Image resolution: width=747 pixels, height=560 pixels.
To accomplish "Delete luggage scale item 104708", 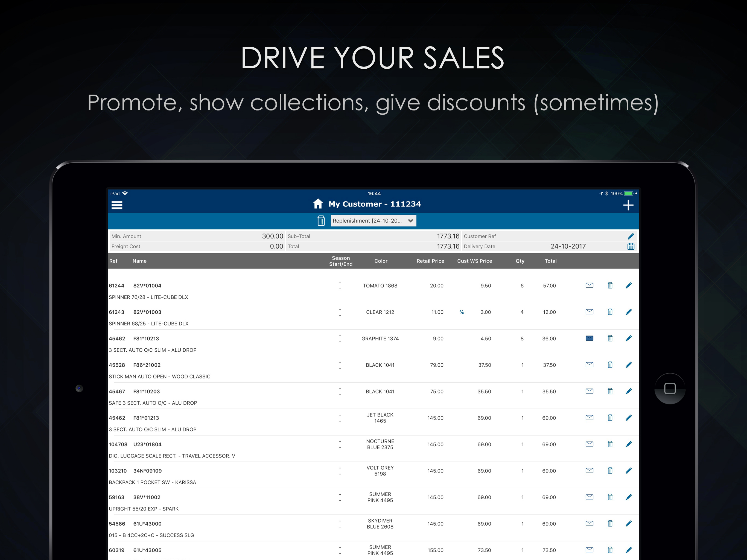I will [x=610, y=444].
